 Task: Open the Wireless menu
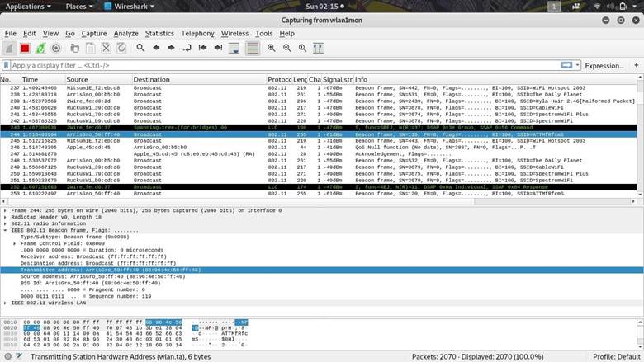click(234, 34)
